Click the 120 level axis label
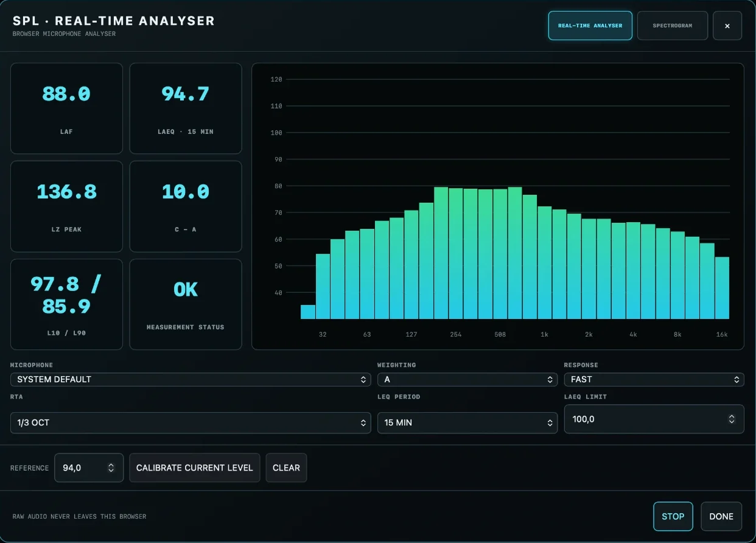The image size is (756, 543). (x=276, y=79)
